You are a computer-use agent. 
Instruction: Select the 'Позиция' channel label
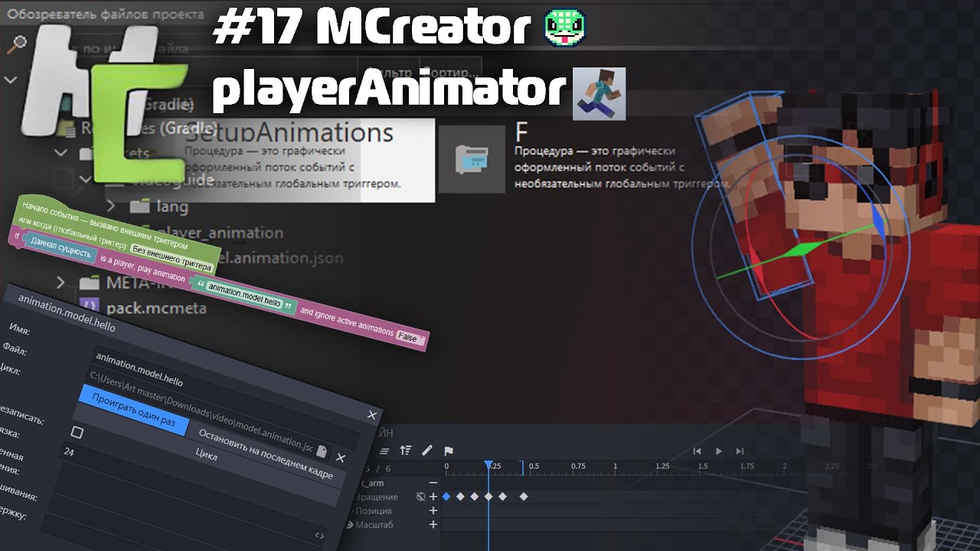pyautogui.click(x=374, y=510)
